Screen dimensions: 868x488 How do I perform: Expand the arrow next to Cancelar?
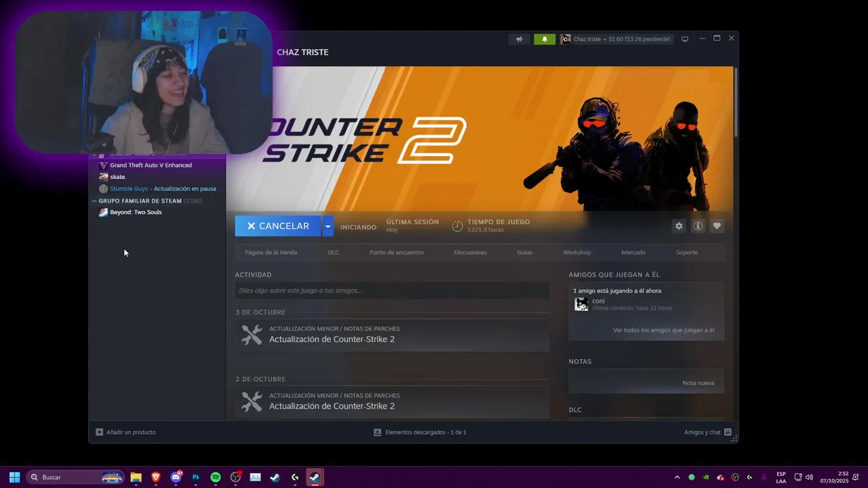pos(328,226)
